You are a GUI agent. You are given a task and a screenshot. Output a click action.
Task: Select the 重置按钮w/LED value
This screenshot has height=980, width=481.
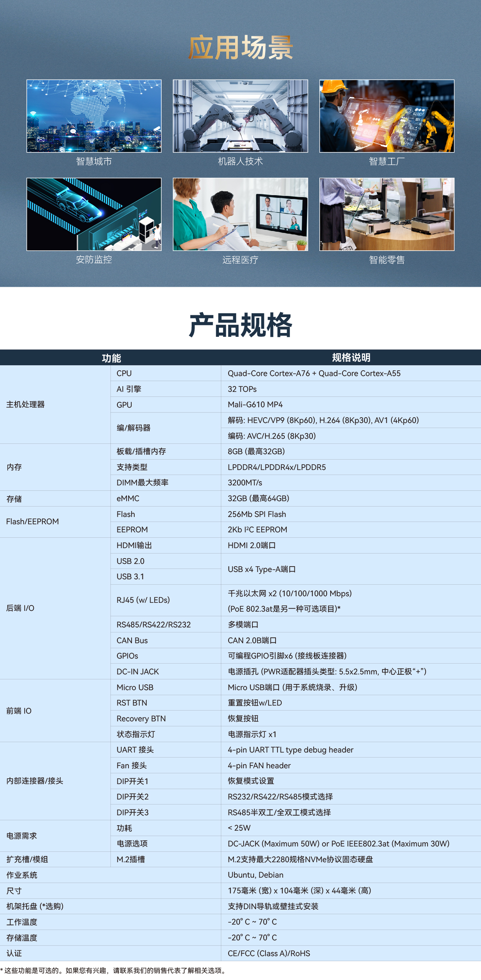(x=255, y=703)
